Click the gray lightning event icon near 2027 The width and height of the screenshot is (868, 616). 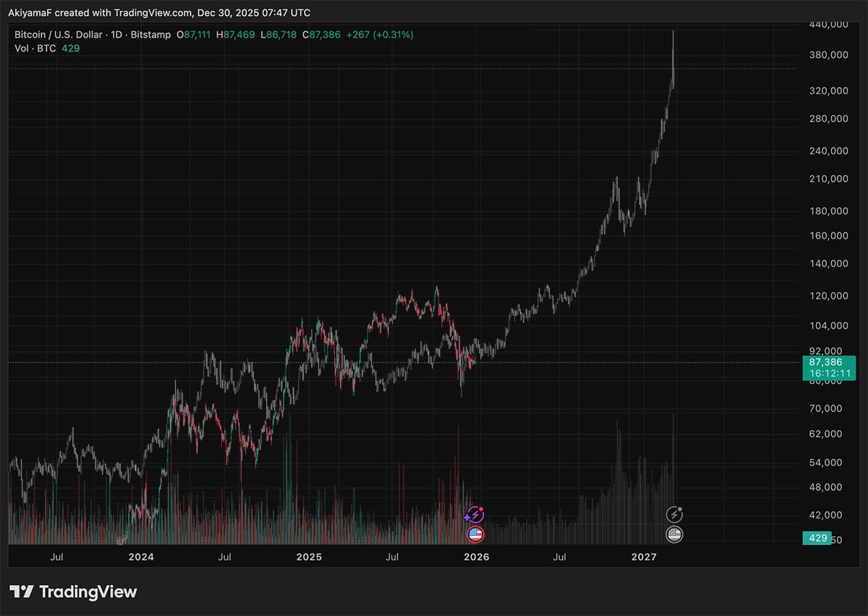(x=674, y=514)
